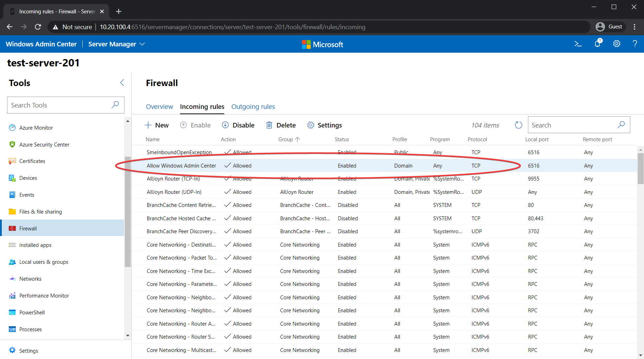The height and width of the screenshot is (359, 644).
Task: Switch to the Overview tab
Action: (x=160, y=106)
